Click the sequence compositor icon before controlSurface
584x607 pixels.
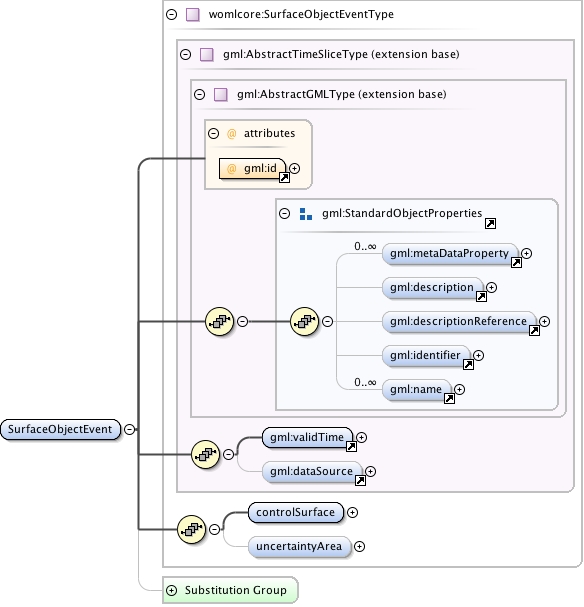point(191,529)
